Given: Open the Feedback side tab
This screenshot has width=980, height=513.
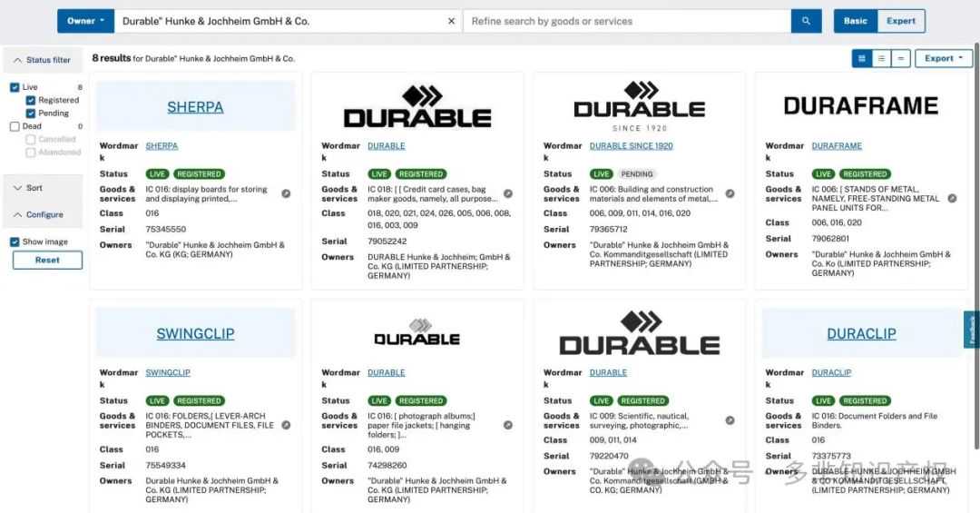Looking at the screenshot, I should [x=972, y=329].
